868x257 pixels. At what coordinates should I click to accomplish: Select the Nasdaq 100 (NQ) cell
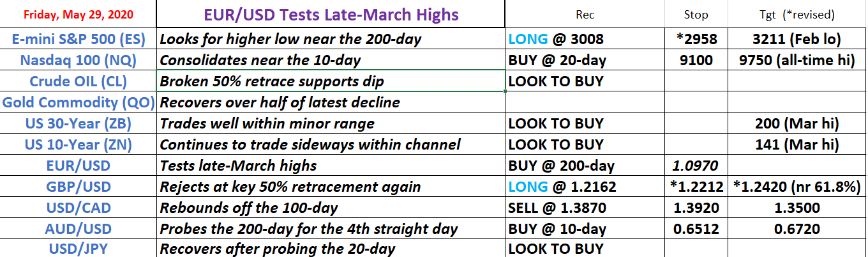(x=78, y=60)
